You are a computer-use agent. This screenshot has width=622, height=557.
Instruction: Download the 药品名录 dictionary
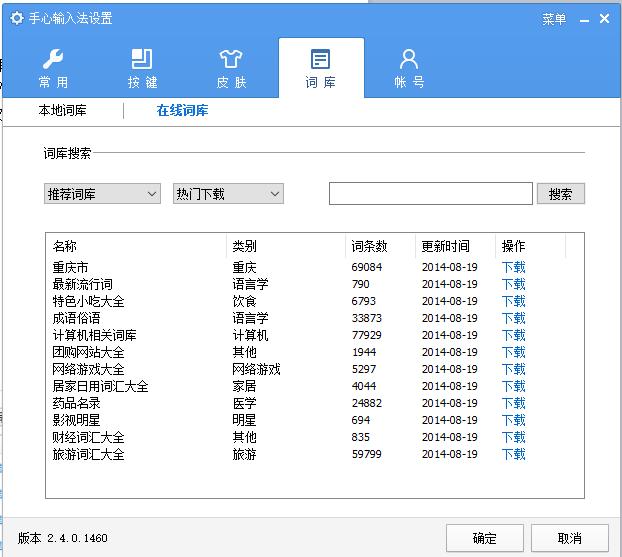click(x=514, y=403)
